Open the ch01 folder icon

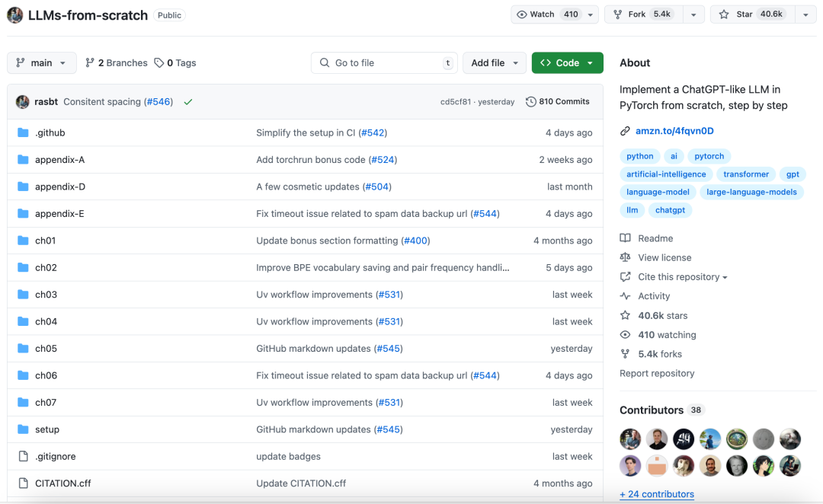click(23, 240)
